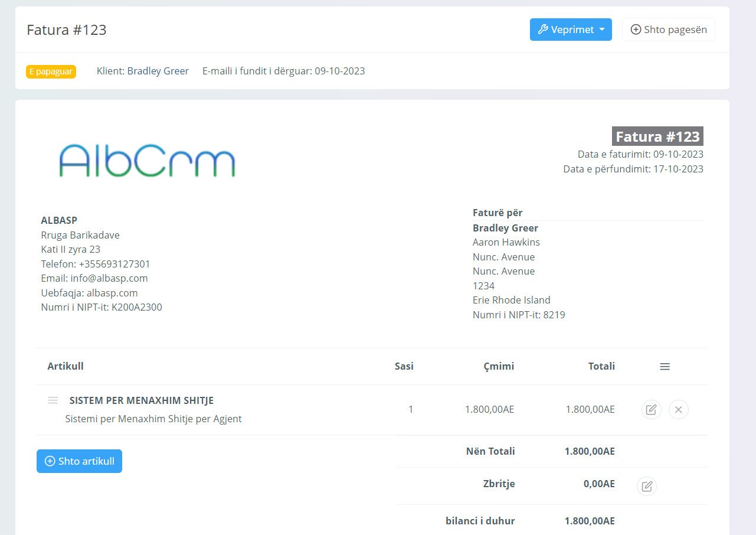The height and width of the screenshot is (535, 756).
Task: Open the table header hamburger menu
Action: [x=665, y=367]
